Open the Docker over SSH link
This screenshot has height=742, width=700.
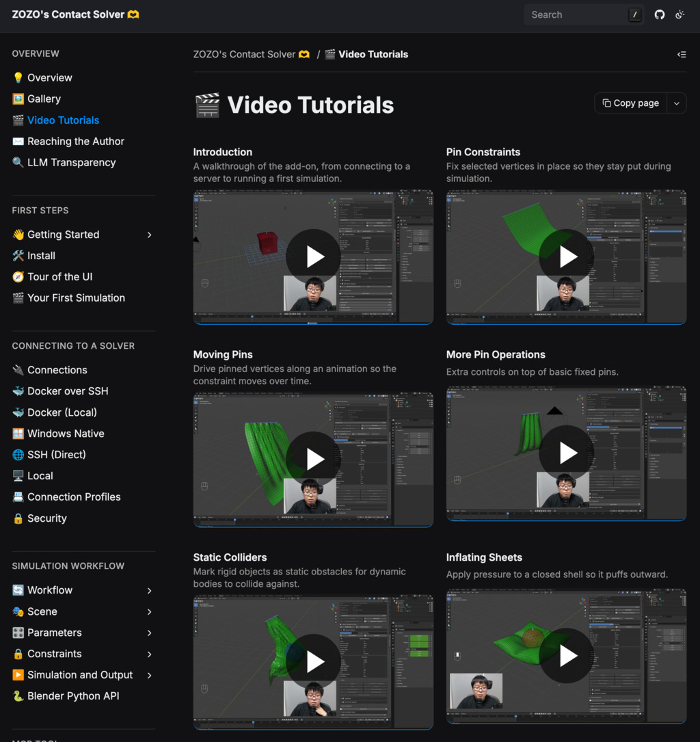(x=68, y=391)
